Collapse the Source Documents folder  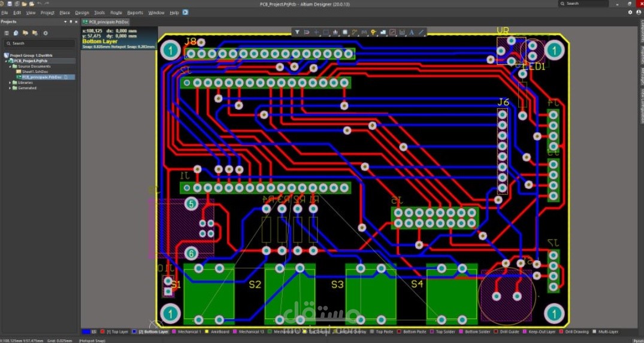click(10, 66)
